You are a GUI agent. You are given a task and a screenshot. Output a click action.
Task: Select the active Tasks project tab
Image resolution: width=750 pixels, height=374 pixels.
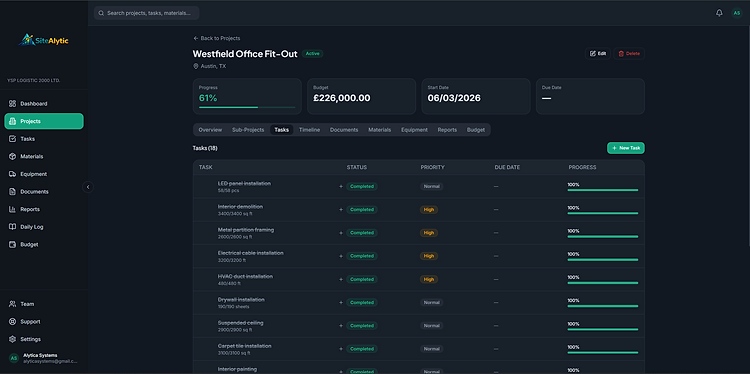click(x=282, y=130)
